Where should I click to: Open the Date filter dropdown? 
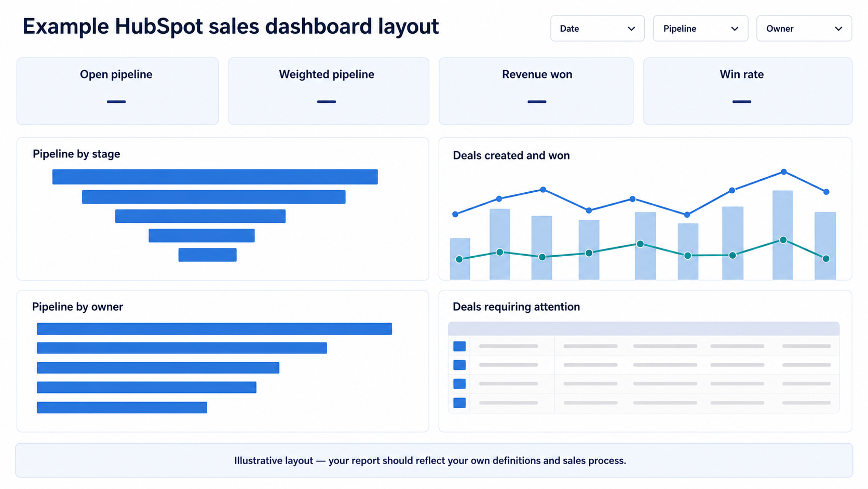coord(597,29)
